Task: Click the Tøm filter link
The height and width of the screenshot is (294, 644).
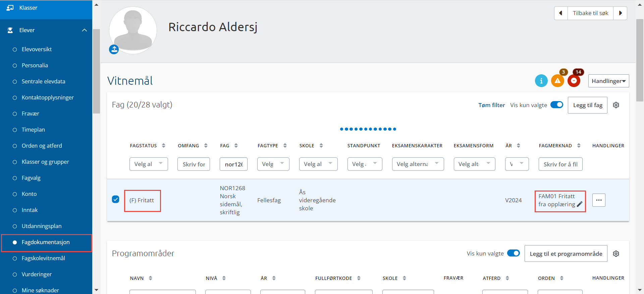Action: tap(491, 105)
